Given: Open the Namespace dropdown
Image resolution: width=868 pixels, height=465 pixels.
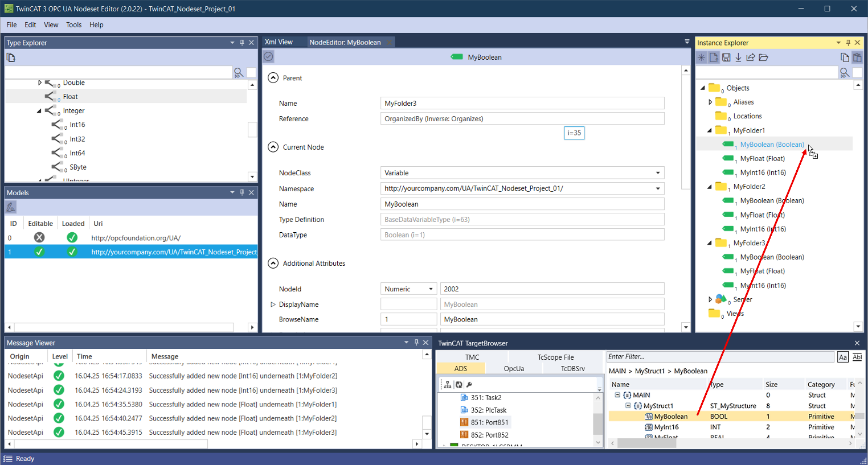Looking at the screenshot, I should click(x=658, y=188).
